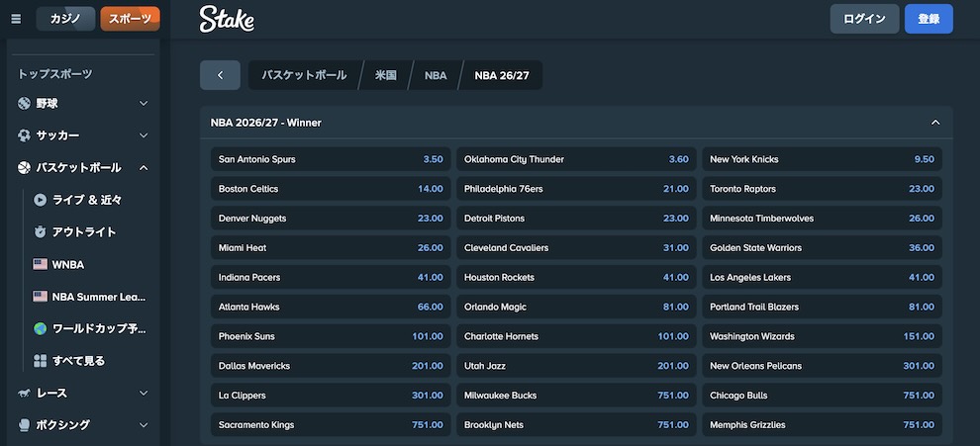Screen dimensions: 980x446
Task: Select Philadelphia 76ers odds 21.00
Action: pos(576,189)
